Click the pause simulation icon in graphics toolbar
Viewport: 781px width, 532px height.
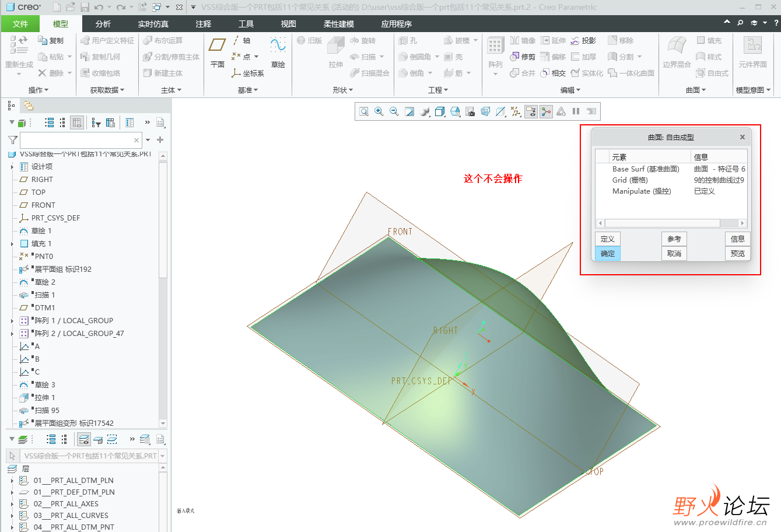click(x=576, y=111)
